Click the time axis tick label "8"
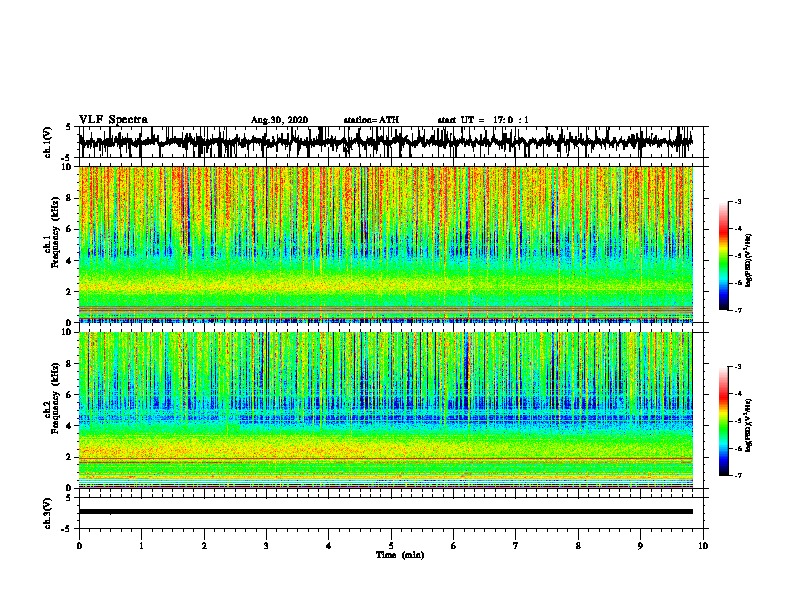 [x=578, y=546]
